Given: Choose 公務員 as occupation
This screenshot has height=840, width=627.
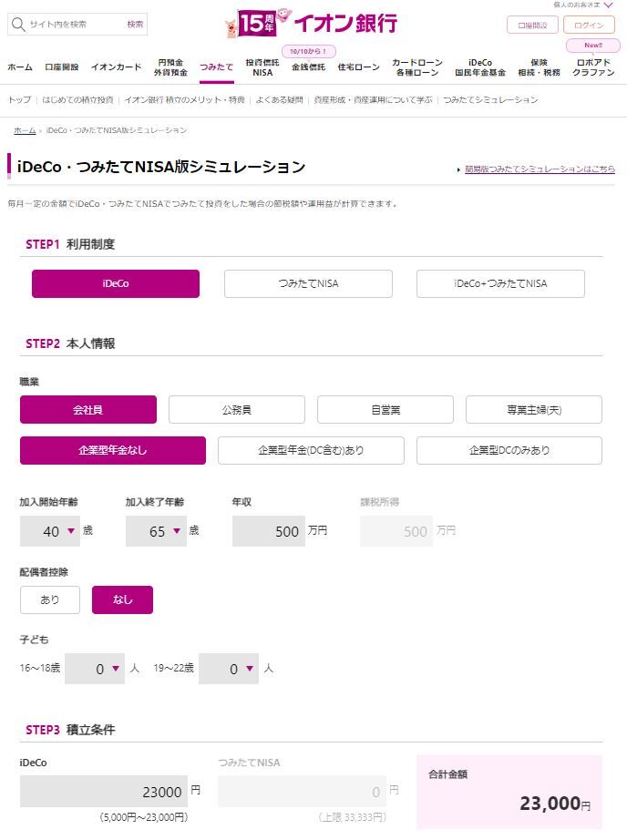Looking at the screenshot, I should 237,410.
